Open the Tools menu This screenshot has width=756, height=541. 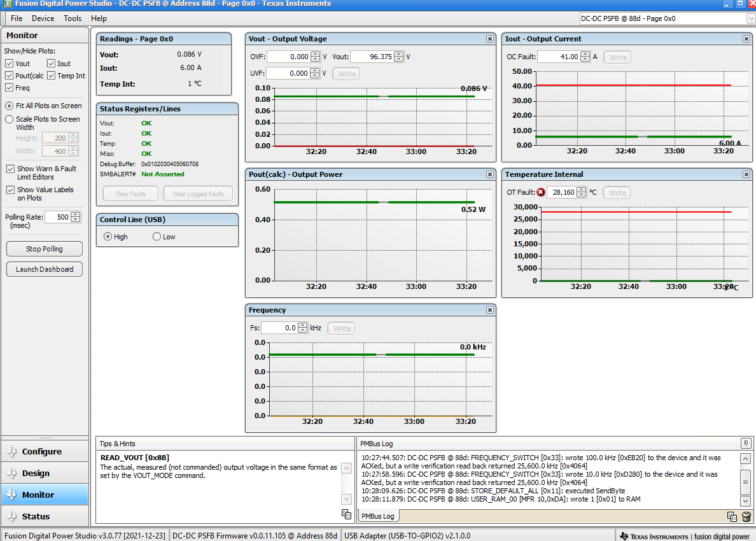point(73,18)
